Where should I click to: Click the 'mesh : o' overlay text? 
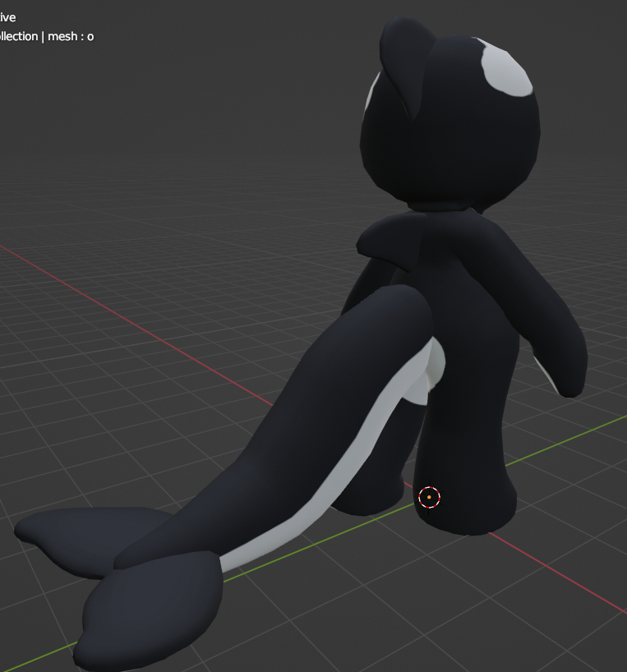(x=68, y=36)
